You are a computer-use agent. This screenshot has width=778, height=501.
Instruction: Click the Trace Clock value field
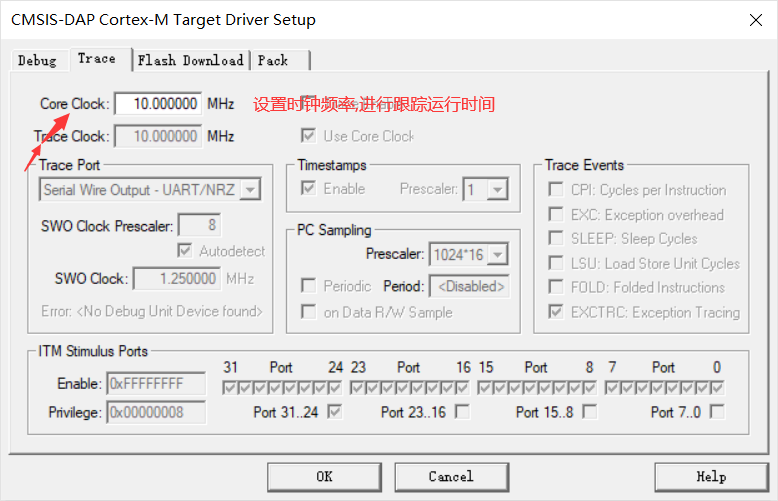(x=158, y=136)
